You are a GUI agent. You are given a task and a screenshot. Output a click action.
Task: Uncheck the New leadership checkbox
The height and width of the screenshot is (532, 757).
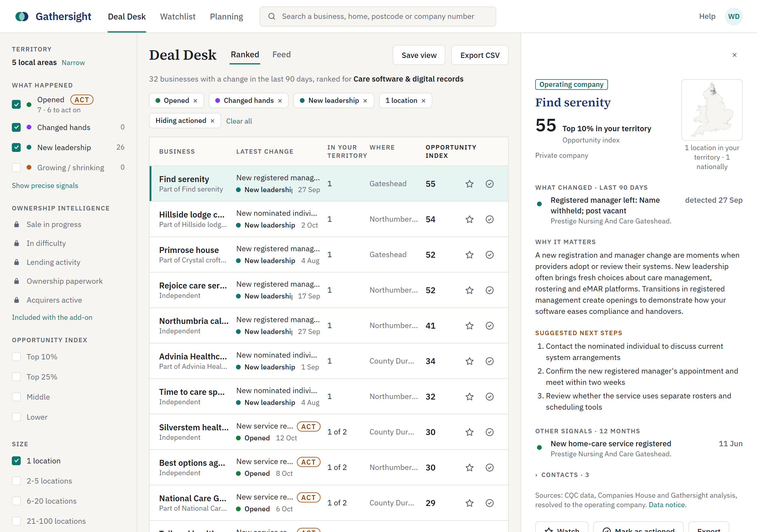point(16,147)
